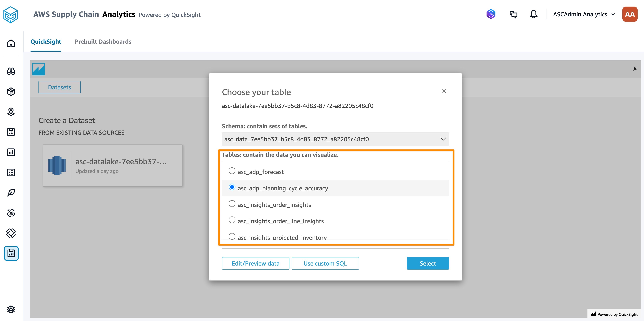The width and height of the screenshot is (644, 321).
Task: Open the purple Amazon Q assistant icon
Action: coord(491,14)
